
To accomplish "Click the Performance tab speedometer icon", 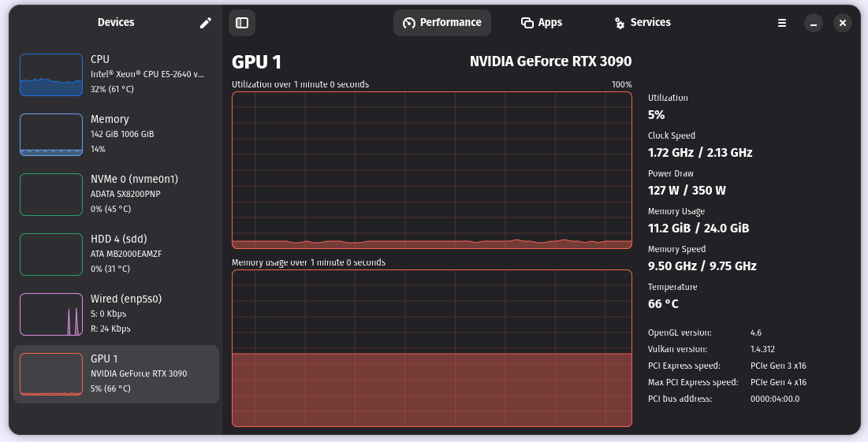I will tap(409, 23).
